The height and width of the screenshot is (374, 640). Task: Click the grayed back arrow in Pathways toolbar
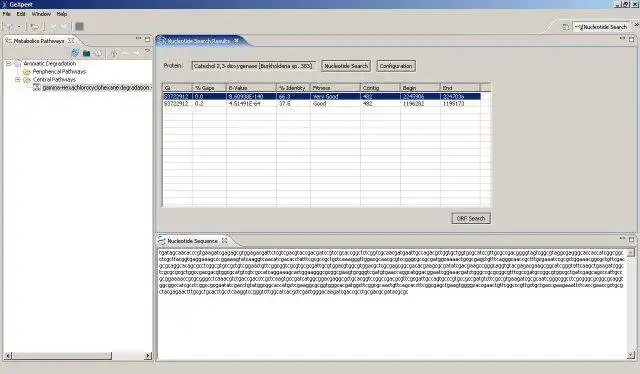pos(125,53)
